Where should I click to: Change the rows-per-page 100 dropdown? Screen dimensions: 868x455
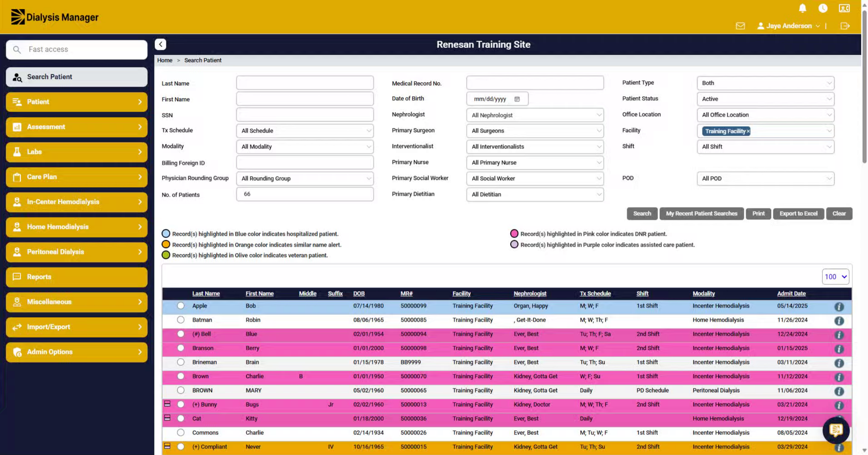click(x=835, y=277)
